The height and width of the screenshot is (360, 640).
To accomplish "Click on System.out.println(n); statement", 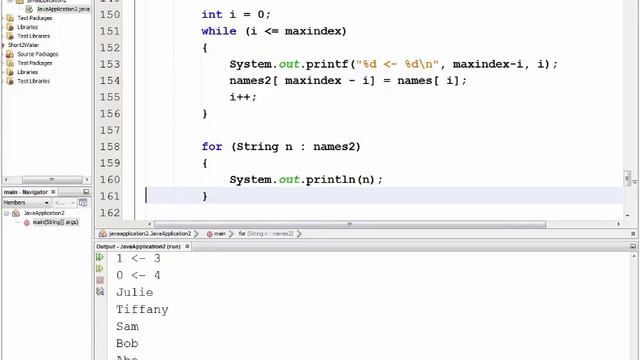I will point(306,180).
